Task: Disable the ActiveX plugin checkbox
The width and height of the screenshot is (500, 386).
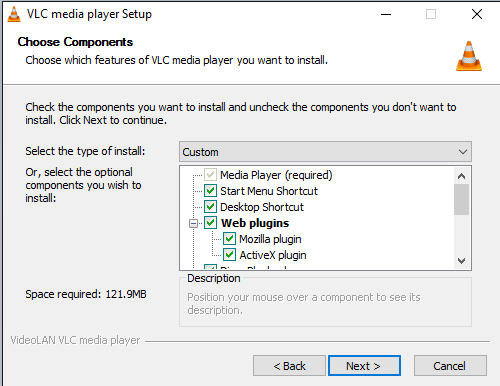Action: point(229,255)
